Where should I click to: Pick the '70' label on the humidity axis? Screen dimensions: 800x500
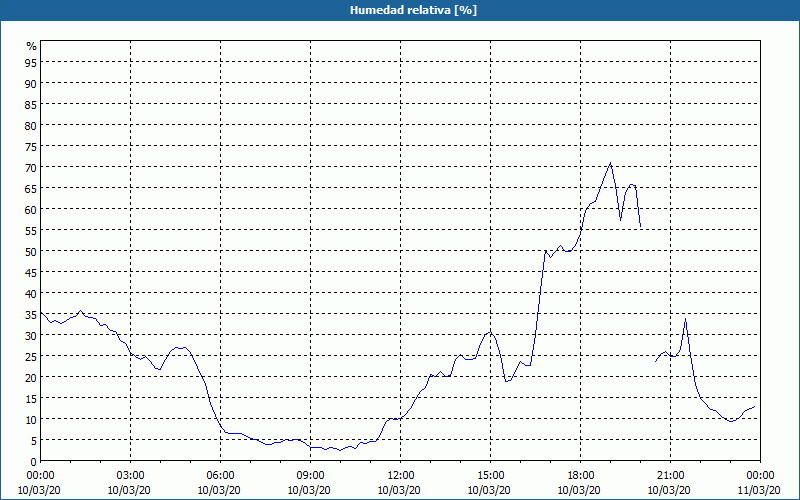click(31, 167)
